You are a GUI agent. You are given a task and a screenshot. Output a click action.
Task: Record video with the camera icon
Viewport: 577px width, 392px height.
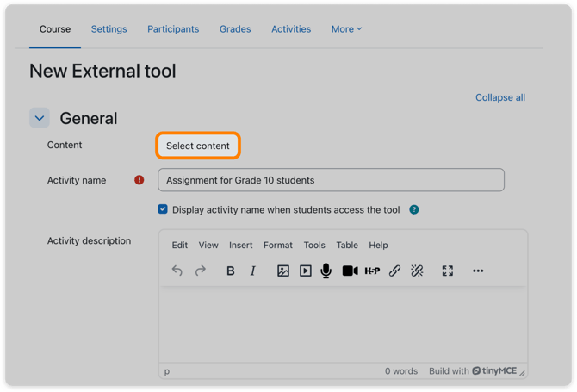(350, 271)
